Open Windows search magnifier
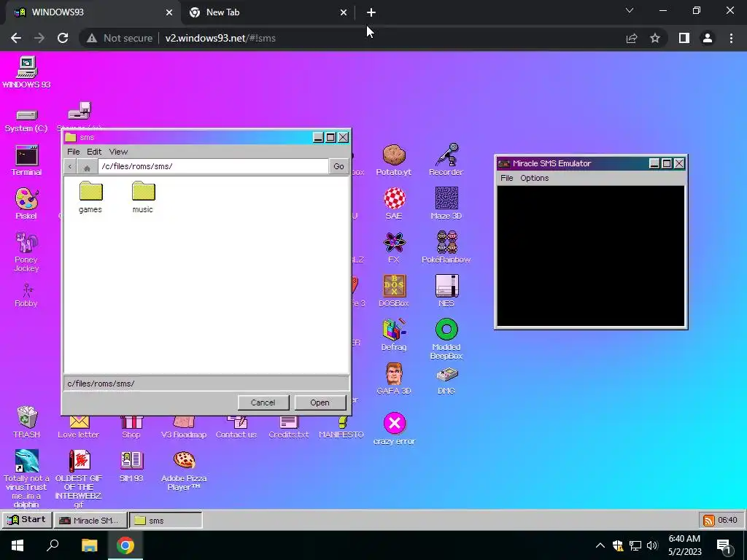The height and width of the screenshot is (560, 747). pos(53,545)
